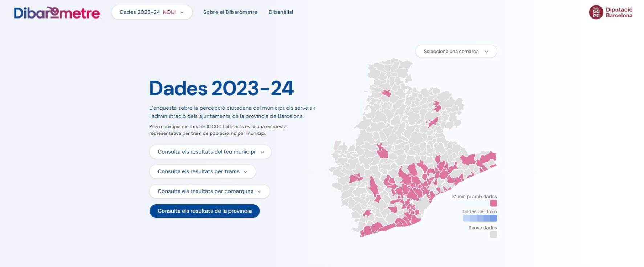Open Sobre el Dibaròmetre page
Image resolution: width=644 pixels, height=267 pixels.
point(230,12)
